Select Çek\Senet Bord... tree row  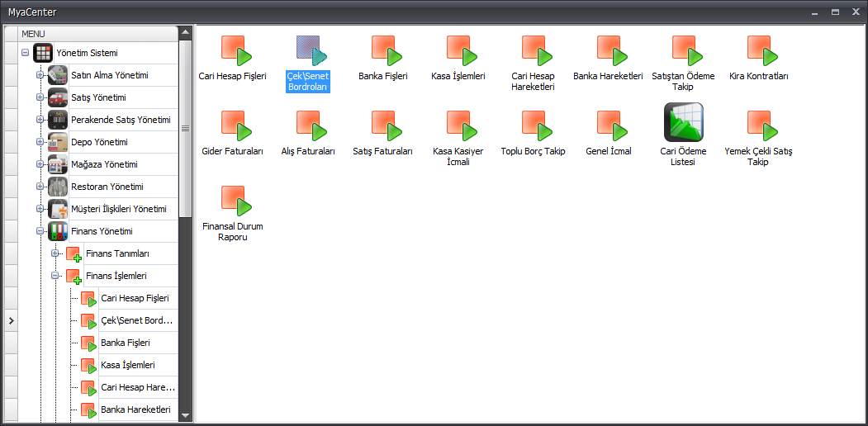point(137,320)
